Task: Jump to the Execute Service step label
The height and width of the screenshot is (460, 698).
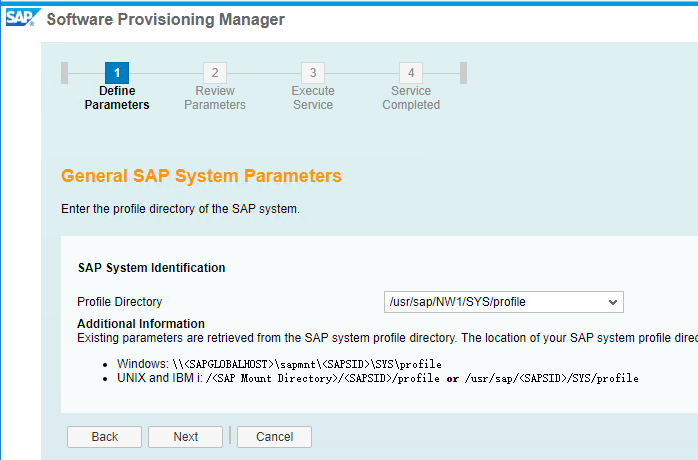Action: 313,98
